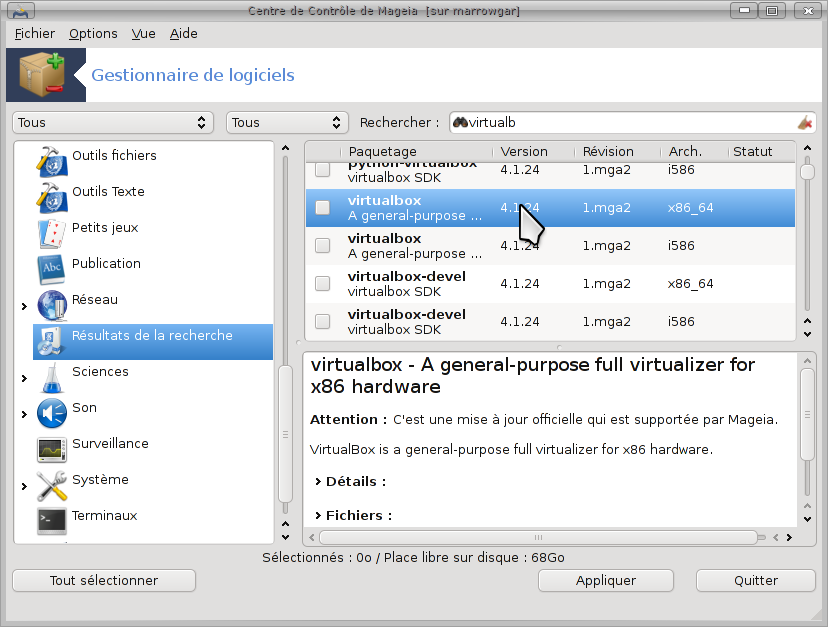Click the description pane vertical scrollbar handle
Image resolution: width=828 pixels, height=627 pixels.
coord(807,415)
